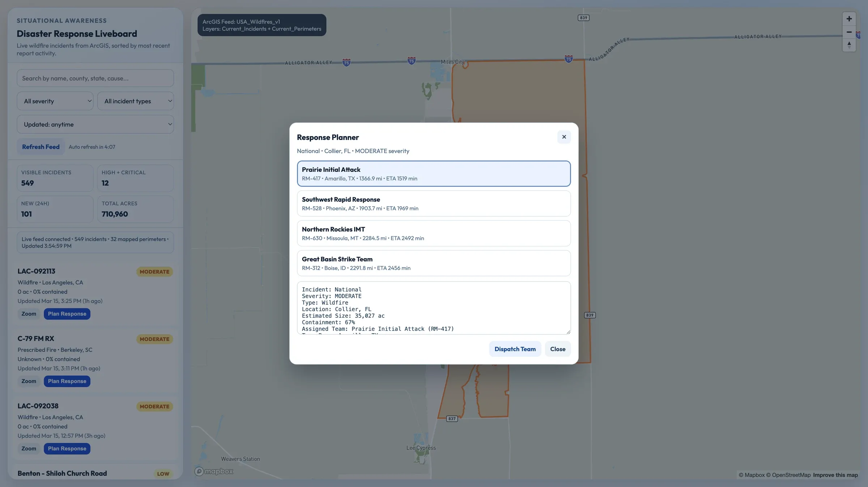
Task: Click the Lee Cypress map label
Action: [421, 448]
